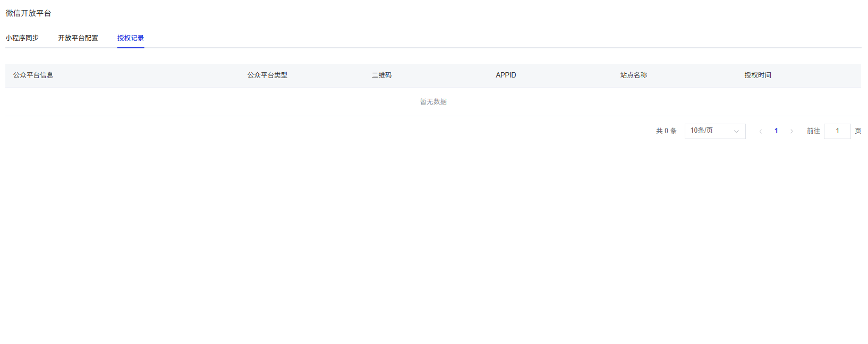Click the 页 label after page input

point(858,131)
